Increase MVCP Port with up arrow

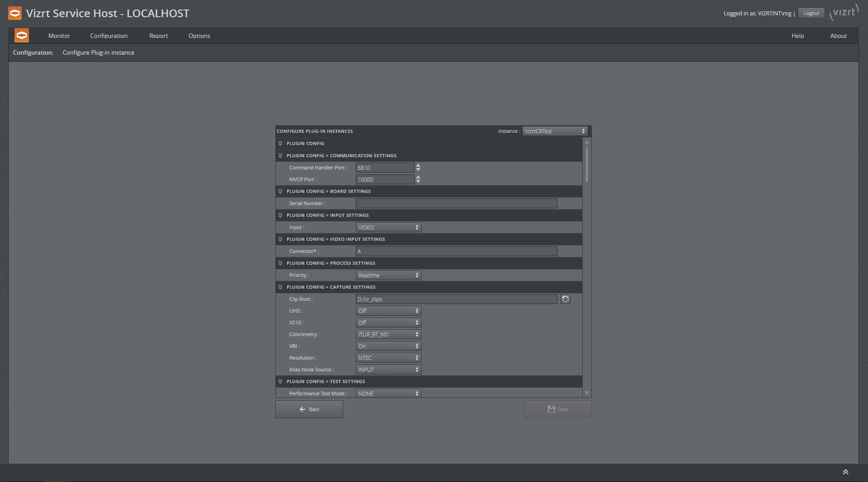coord(418,177)
